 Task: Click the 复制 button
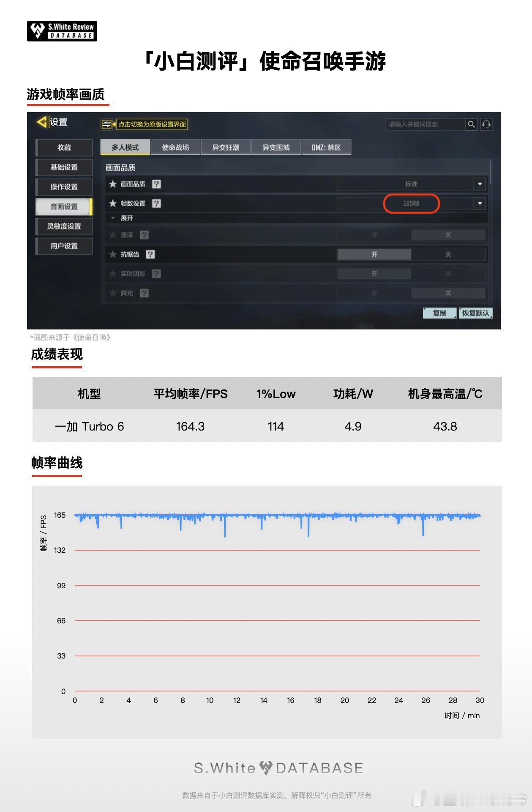(439, 313)
